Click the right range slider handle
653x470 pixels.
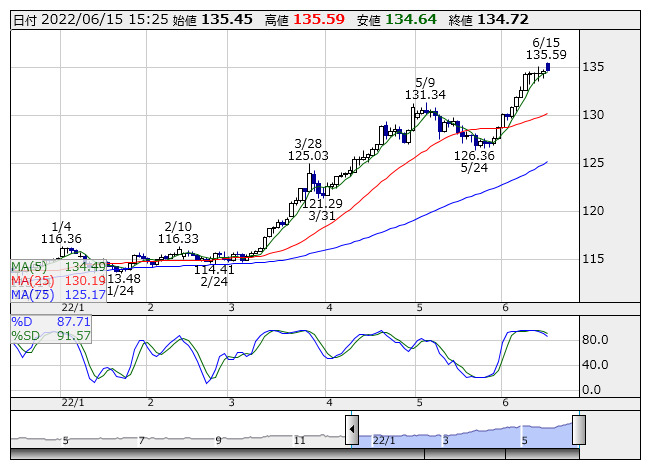tap(579, 429)
